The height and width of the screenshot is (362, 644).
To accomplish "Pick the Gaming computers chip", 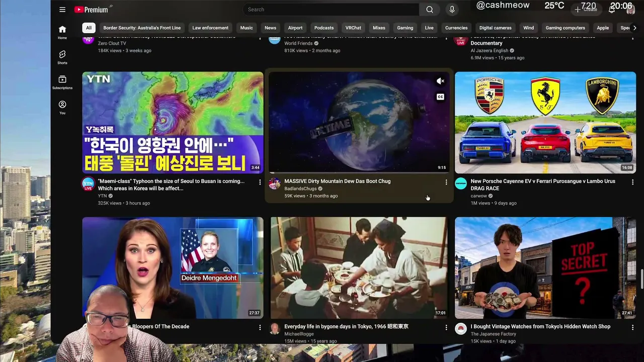I will [566, 28].
